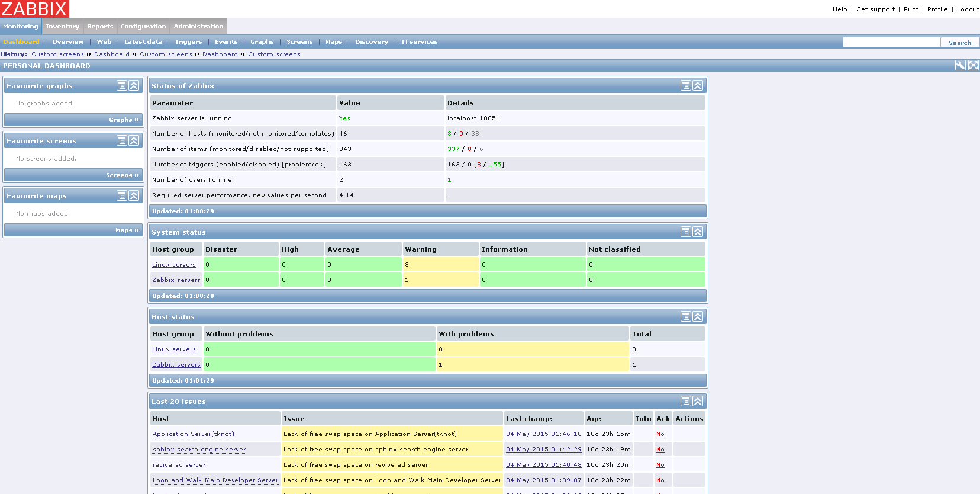Open the Administration tab
The height and width of the screenshot is (494, 980).
pyautogui.click(x=198, y=26)
